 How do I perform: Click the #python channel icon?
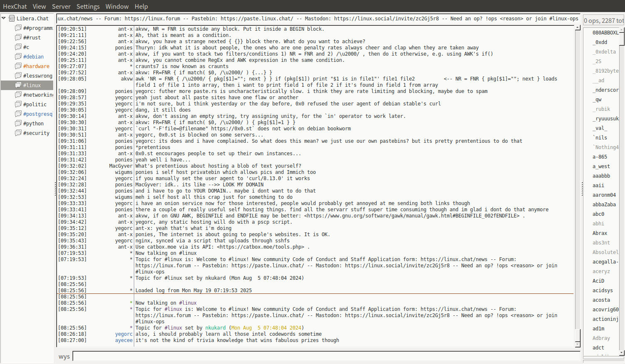18,123
